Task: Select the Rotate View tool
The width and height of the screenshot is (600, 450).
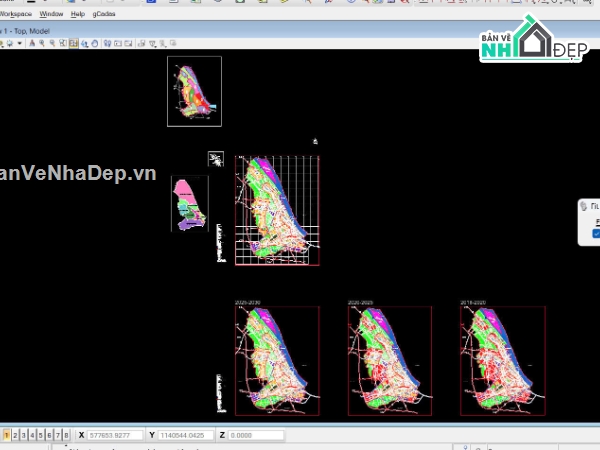Action: (83, 44)
